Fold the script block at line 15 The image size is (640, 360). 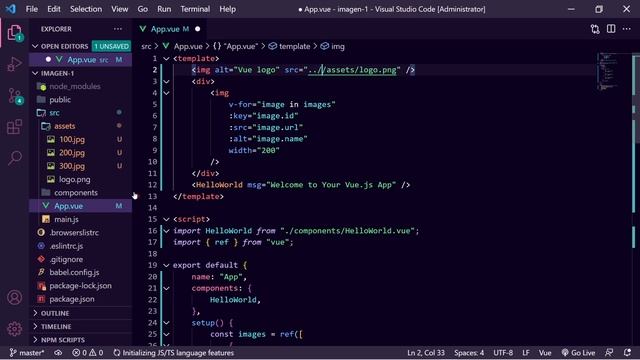[167, 220]
